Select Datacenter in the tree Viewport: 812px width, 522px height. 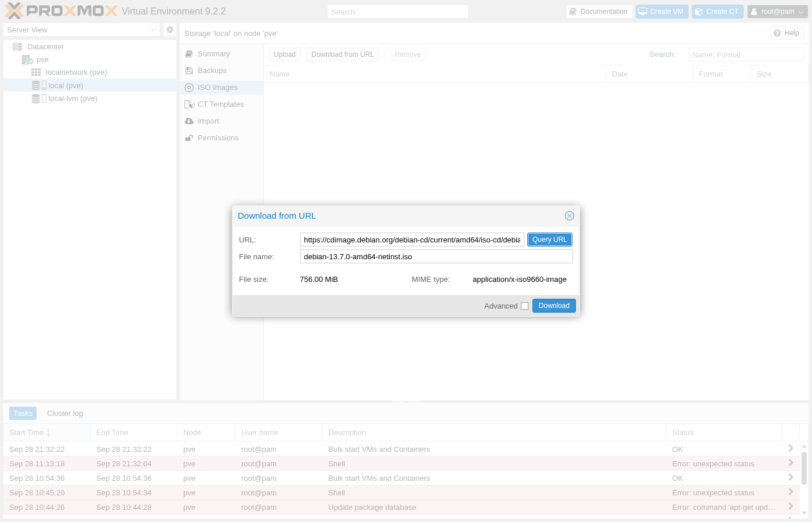45,47
